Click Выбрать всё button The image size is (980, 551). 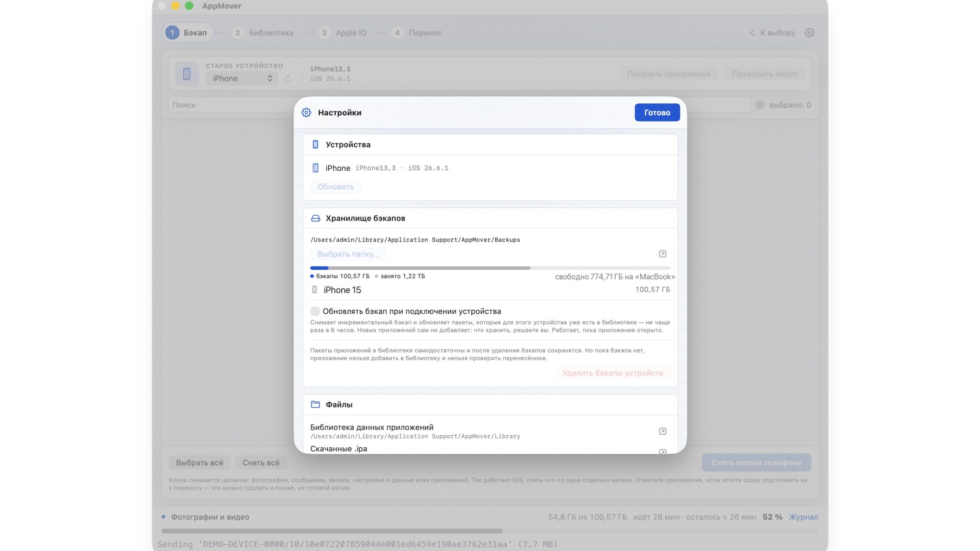(200, 463)
